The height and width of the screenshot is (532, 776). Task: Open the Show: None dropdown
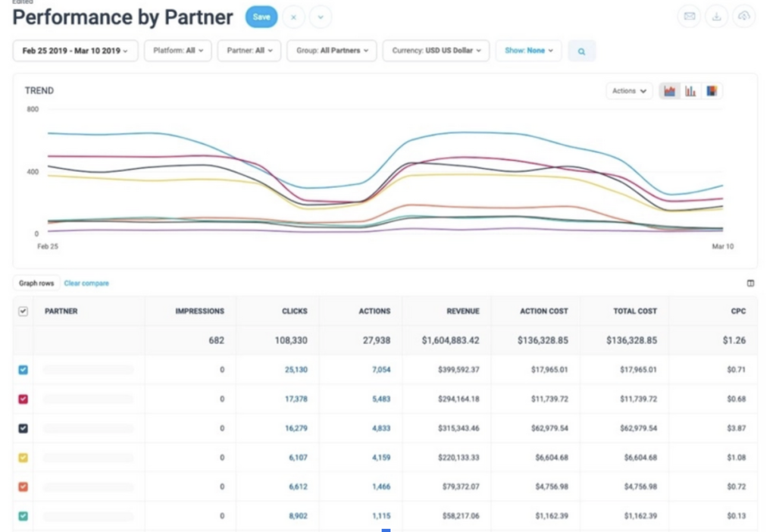point(528,51)
